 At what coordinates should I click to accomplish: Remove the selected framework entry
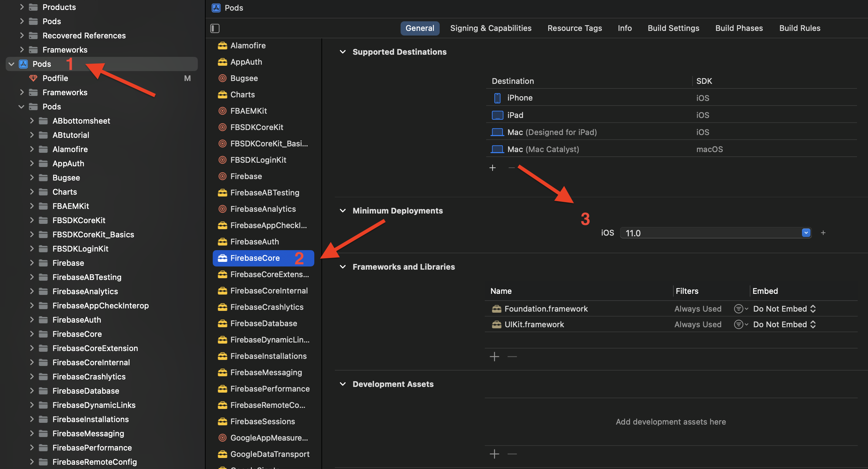click(512, 356)
